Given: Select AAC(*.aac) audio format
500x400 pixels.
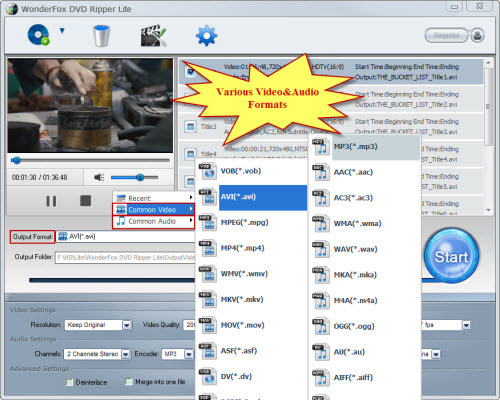Looking at the screenshot, I should pos(365,172).
